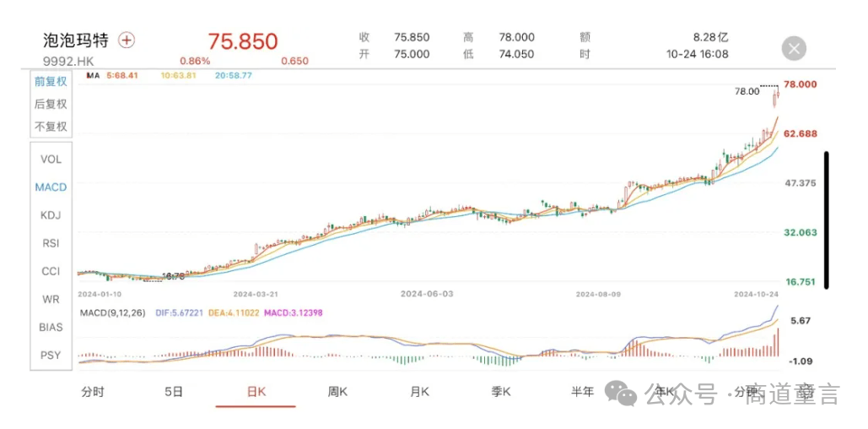Add 泡泡玛特 to watchlist with plus icon
Image resolution: width=868 pixels, height=429 pixels.
coord(127,40)
